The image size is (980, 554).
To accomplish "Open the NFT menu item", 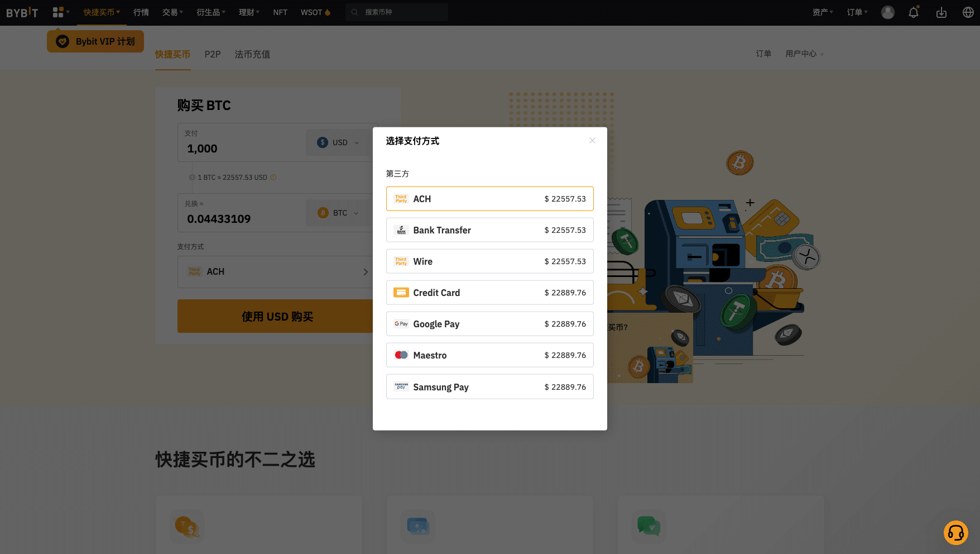I will coord(280,12).
